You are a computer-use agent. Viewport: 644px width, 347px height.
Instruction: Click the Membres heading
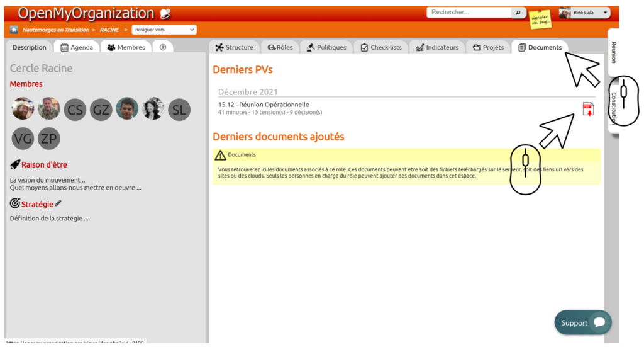click(26, 84)
